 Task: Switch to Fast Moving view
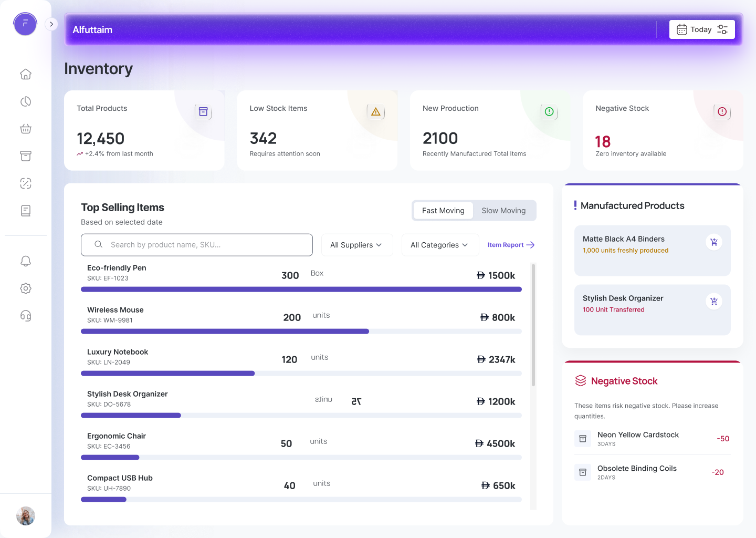tap(443, 211)
